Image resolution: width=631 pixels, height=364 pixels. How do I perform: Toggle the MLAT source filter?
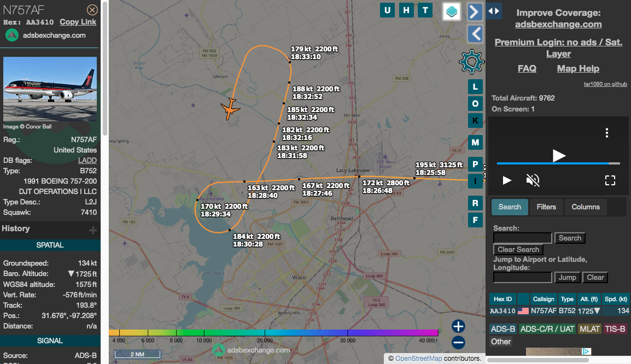coord(589,329)
